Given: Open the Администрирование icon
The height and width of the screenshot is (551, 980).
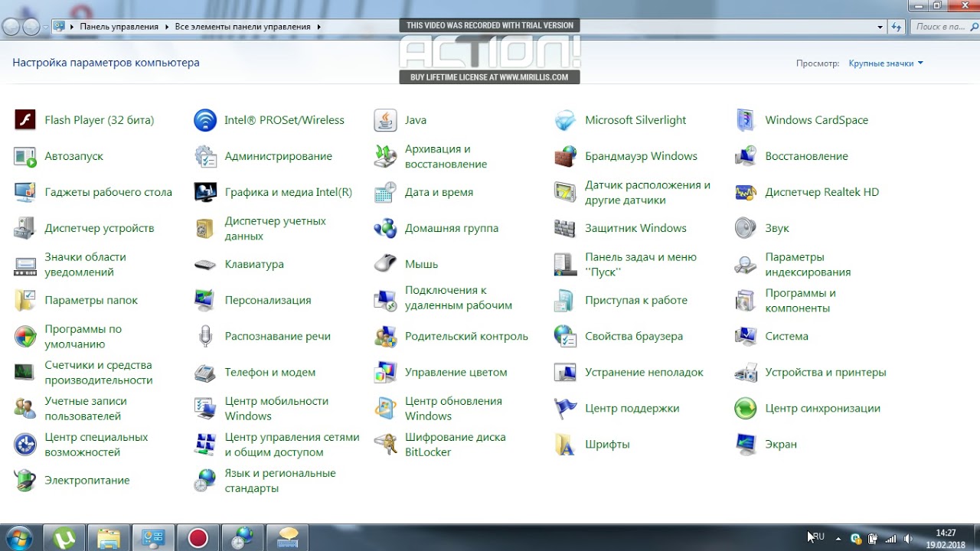Looking at the screenshot, I should [205, 156].
